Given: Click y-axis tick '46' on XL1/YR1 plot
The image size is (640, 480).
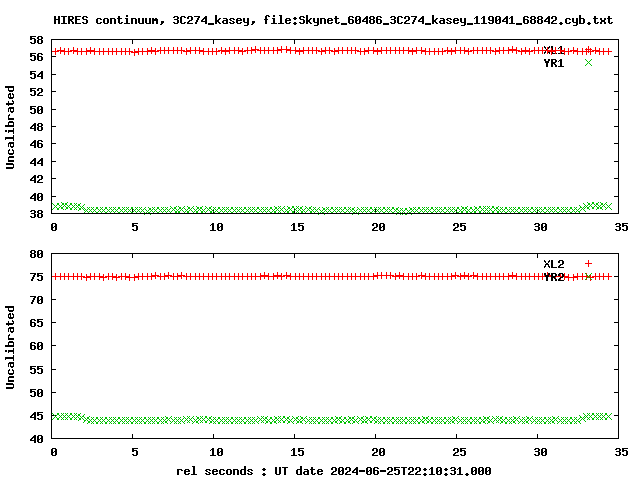Looking at the screenshot, I should 36,144.
